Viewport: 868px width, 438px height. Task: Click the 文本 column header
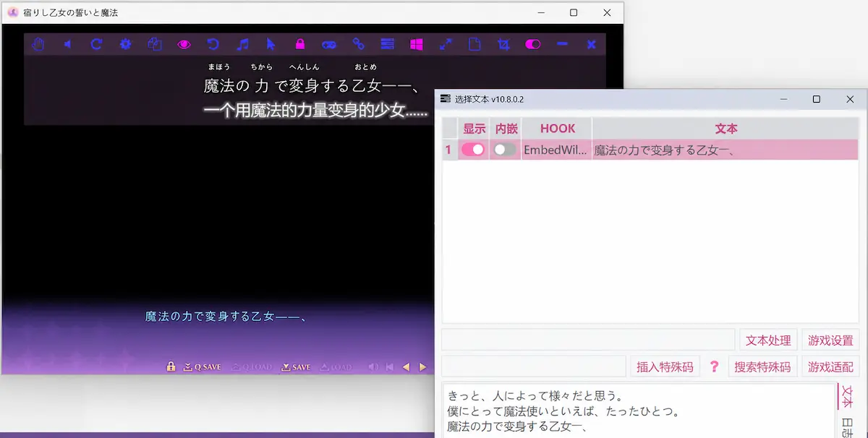[726, 129]
